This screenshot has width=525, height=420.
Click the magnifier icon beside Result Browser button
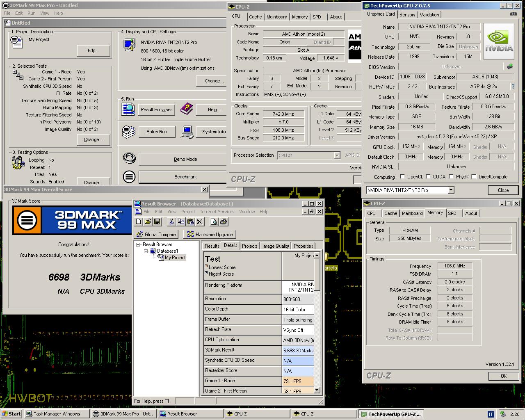point(128,109)
